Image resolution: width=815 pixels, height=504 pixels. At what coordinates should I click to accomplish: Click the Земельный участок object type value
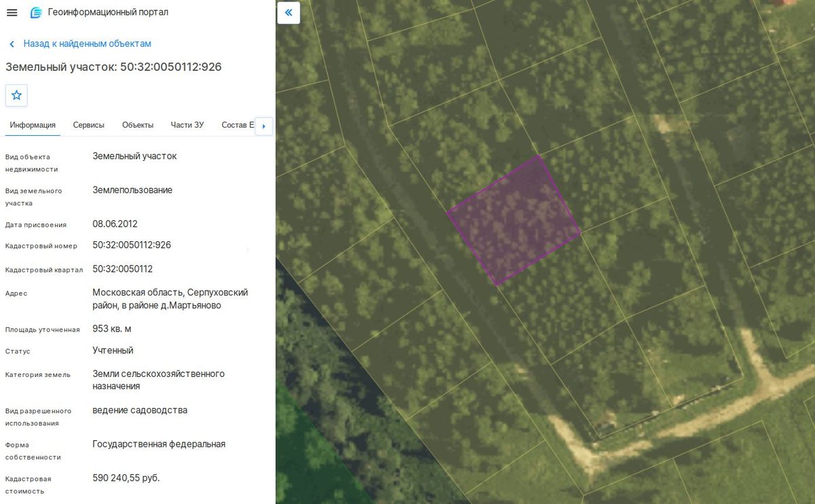(134, 156)
